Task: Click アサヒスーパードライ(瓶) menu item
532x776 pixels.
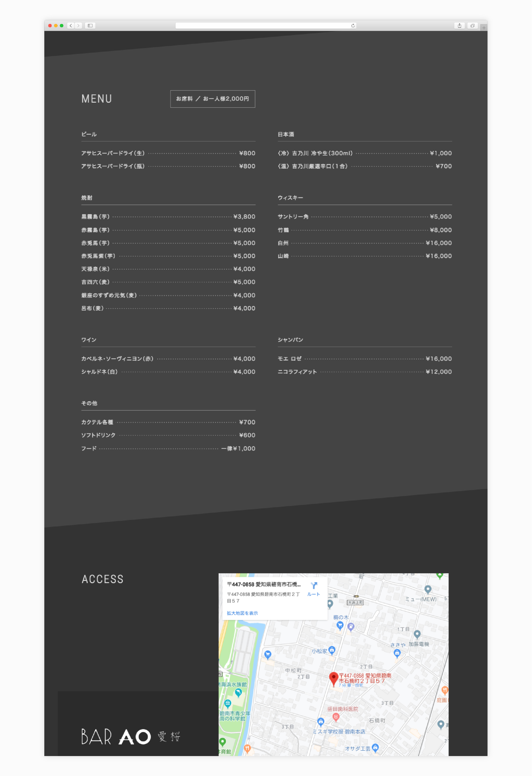Action: click(x=168, y=166)
